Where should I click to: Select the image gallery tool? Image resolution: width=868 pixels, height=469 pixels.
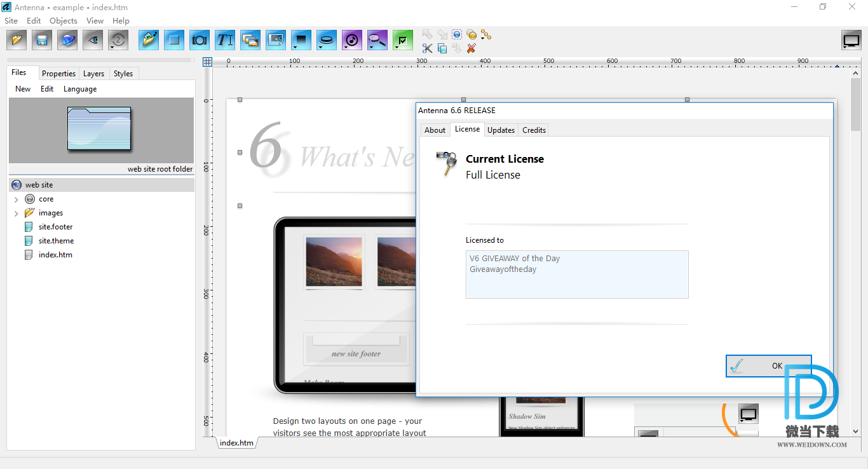[250, 40]
